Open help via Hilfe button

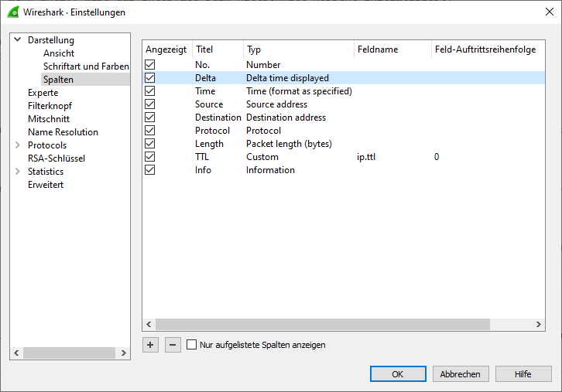[523, 374]
